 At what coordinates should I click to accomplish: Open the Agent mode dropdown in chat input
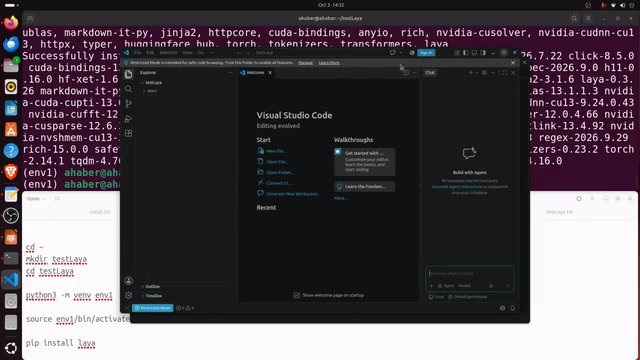pyautogui.click(x=446, y=286)
